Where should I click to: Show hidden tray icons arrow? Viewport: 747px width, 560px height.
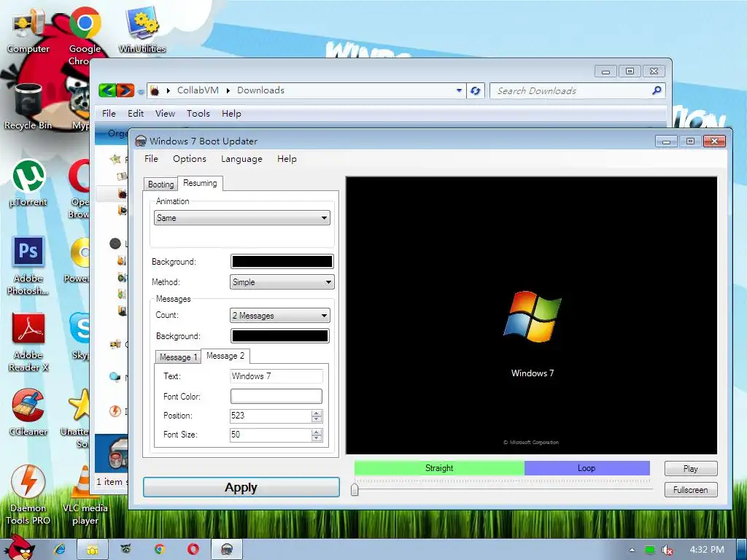(632, 550)
